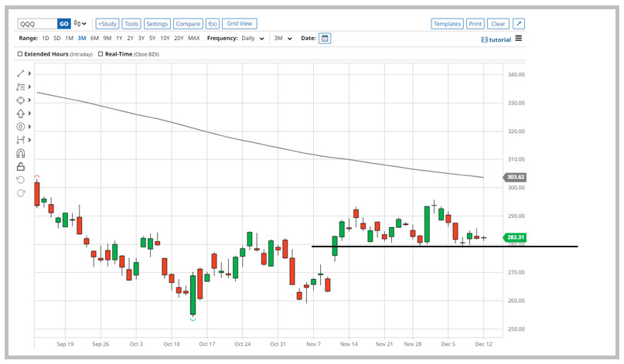The height and width of the screenshot is (364, 624).
Task: Click the Templates button
Action: 447,24
